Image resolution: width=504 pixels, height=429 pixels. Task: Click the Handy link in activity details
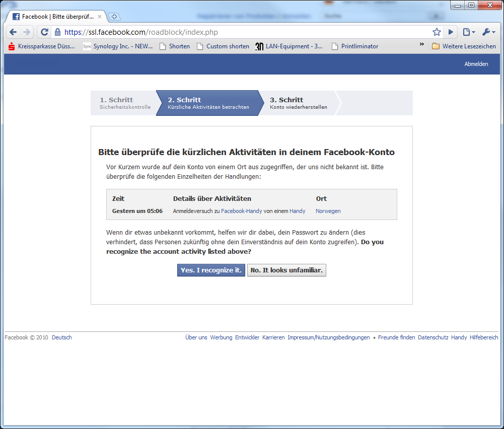tap(298, 211)
